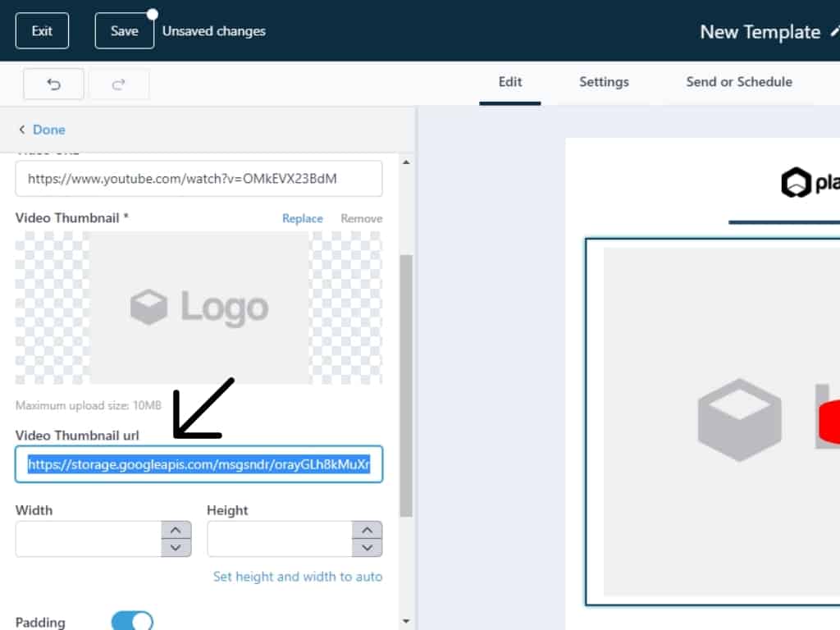Image resolution: width=840 pixels, height=630 pixels.
Task: Click the redo arrow button
Action: coord(119,84)
